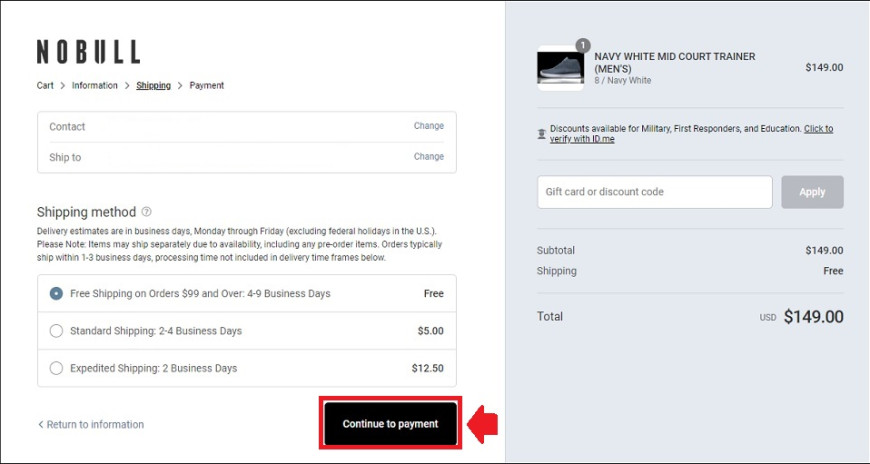This screenshot has height=464, width=870.
Task: Focus the Gift card or discount code field
Action: (x=655, y=192)
